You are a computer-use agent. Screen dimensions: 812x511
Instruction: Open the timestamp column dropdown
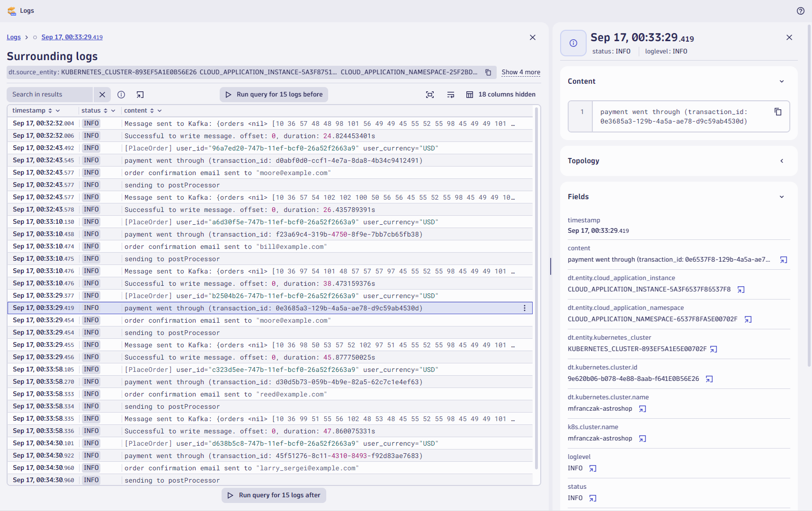pos(58,110)
